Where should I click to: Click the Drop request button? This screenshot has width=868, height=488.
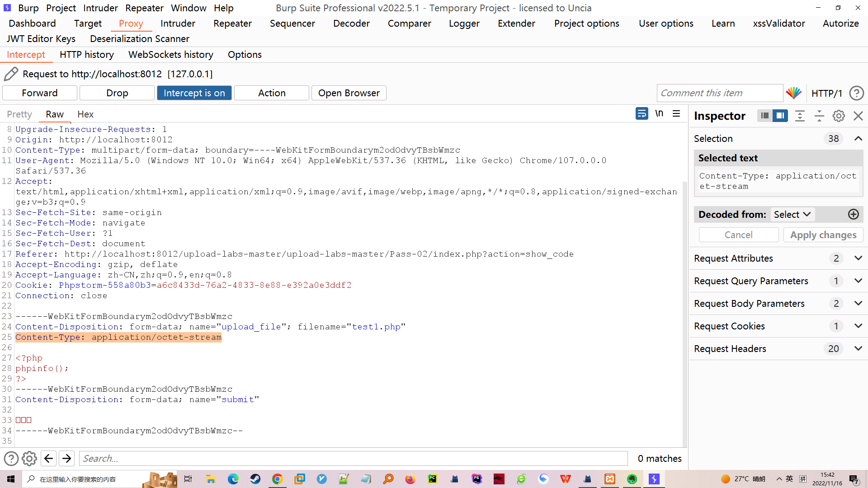(x=117, y=93)
